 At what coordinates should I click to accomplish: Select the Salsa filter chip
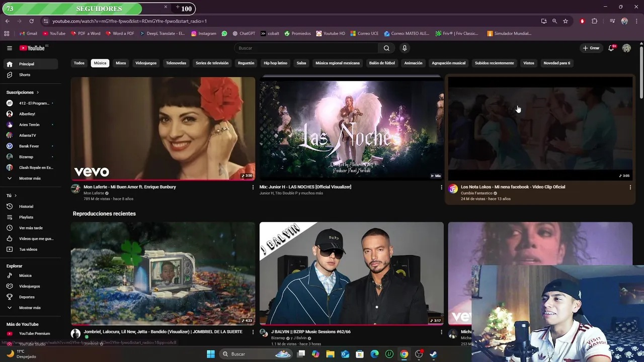click(301, 63)
